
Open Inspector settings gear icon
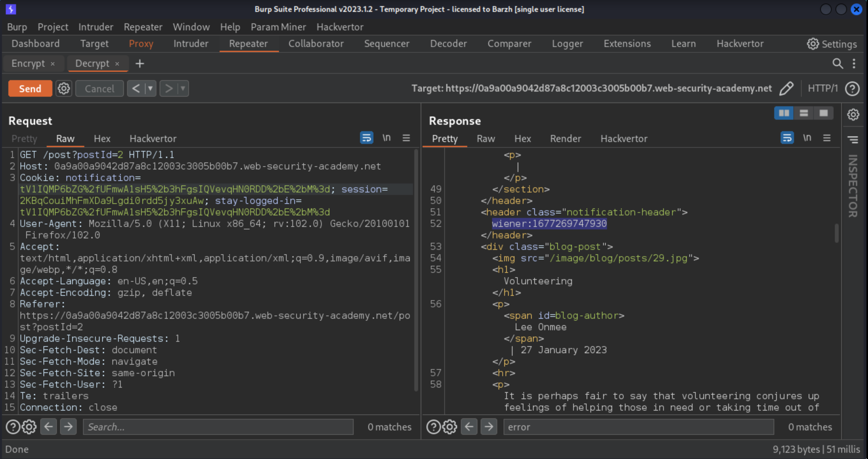pyautogui.click(x=853, y=114)
